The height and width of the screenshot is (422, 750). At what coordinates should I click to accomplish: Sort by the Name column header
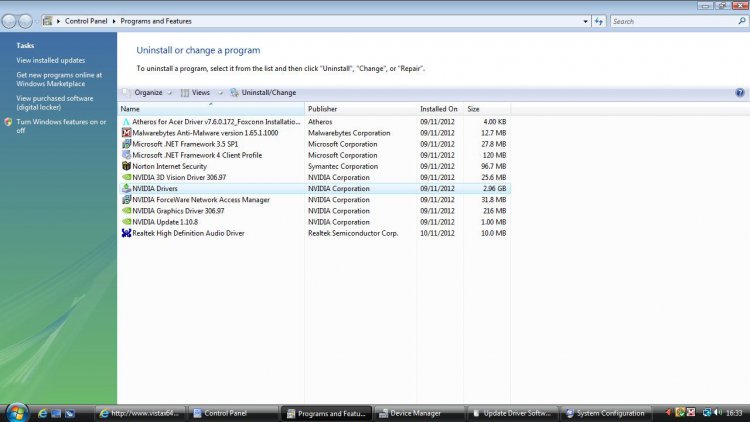[211, 109]
